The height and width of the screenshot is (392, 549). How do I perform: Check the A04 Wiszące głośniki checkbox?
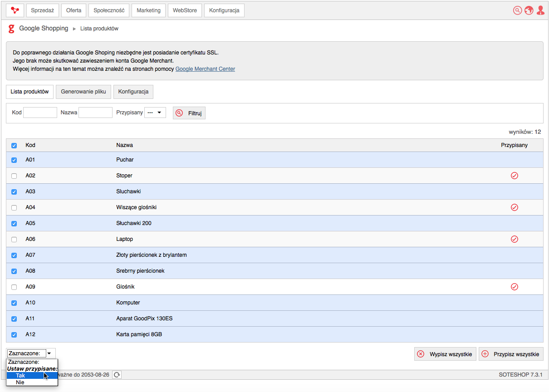tap(14, 208)
